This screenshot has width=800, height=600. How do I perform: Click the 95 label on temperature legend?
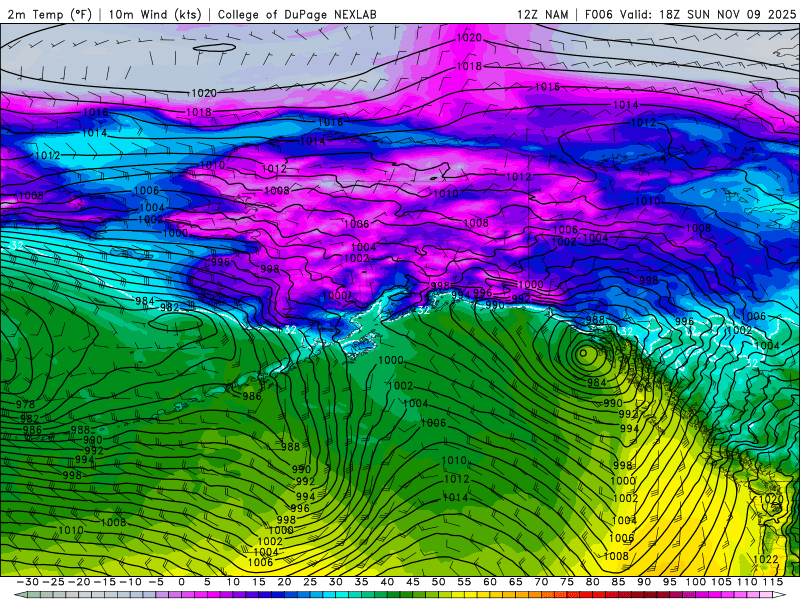coord(670,582)
